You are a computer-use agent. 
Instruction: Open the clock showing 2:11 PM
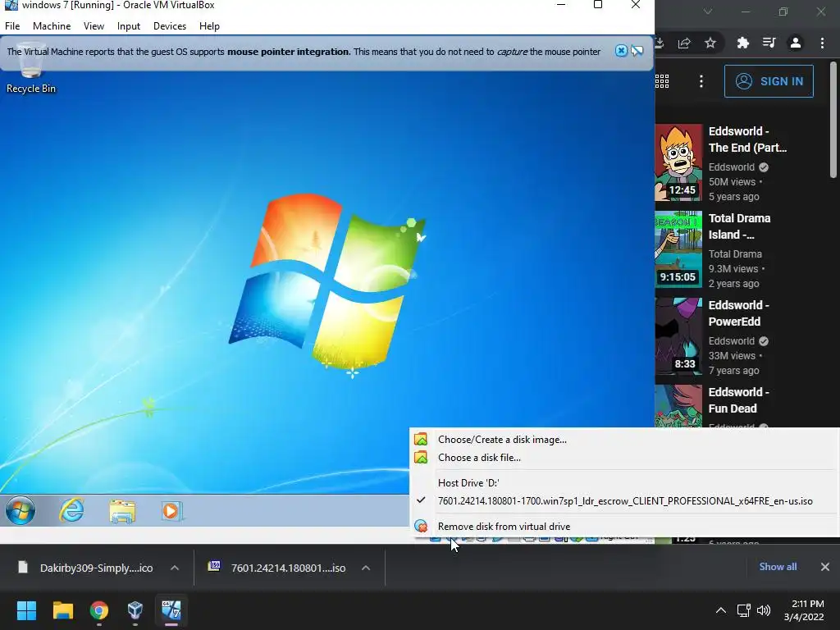click(804, 610)
